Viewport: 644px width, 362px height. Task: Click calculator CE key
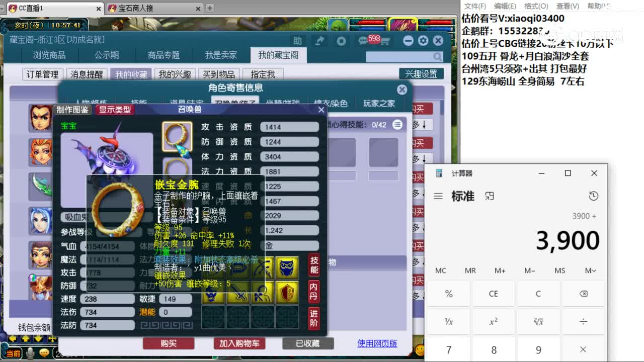tap(494, 294)
